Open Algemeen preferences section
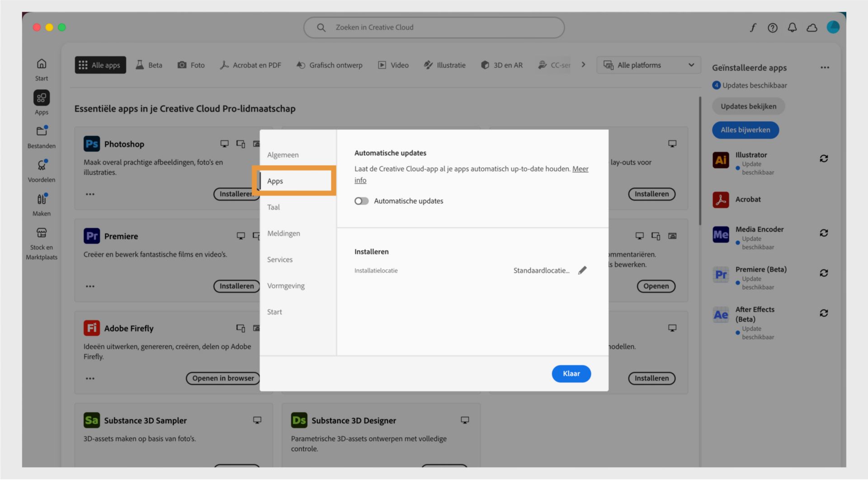The width and height of the screenshot is (868, 480). pyautogui.click(x=283, y=155)
